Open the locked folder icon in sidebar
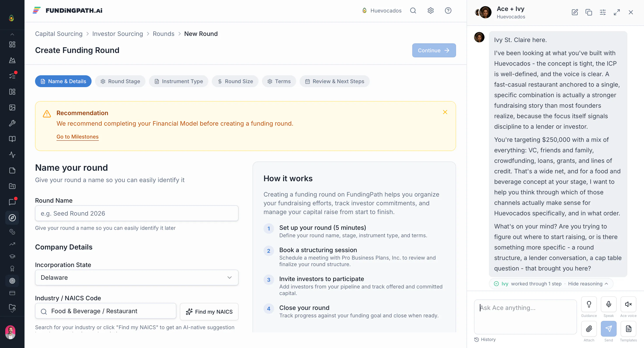Image resolution: width=644 pixels, height=348 pixels. (12, 307)
